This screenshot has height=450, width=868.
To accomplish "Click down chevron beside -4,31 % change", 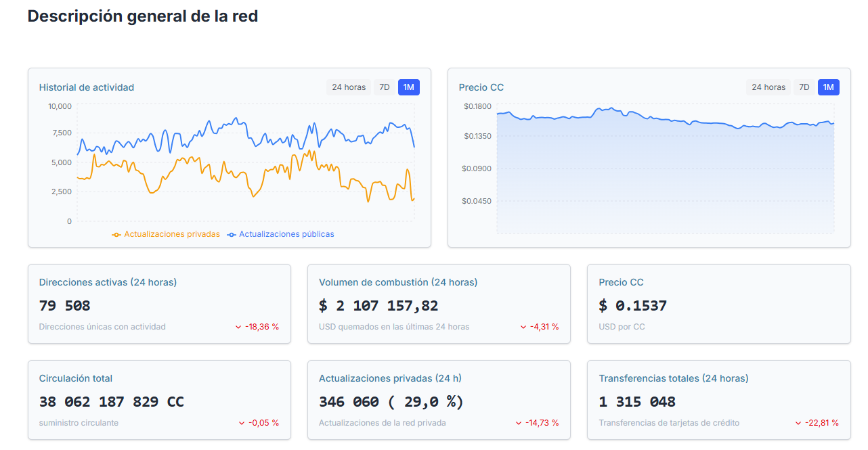I will [x=523, y=327].
